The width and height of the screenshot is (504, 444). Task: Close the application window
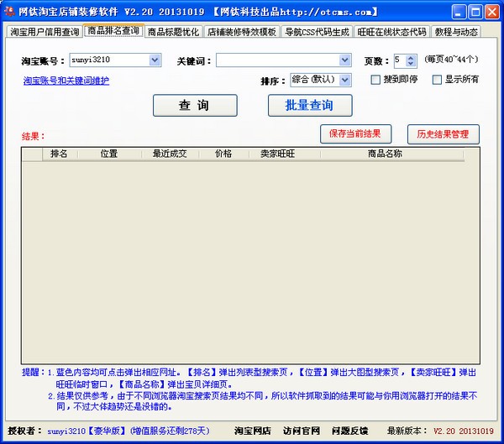[x=492, y=13]
